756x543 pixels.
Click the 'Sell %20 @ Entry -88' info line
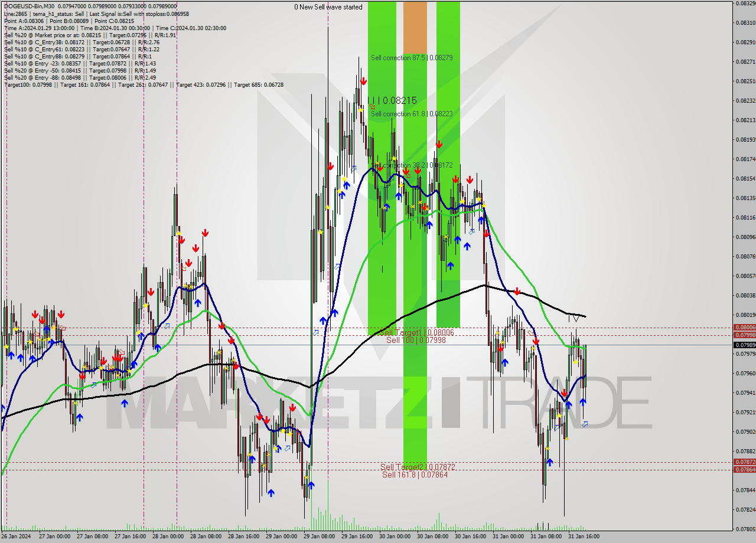(x=80, y=77)
